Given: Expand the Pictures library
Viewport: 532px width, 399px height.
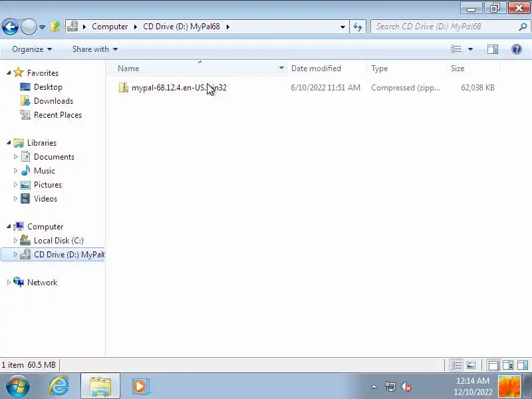Looking at the screenshot, I should [15, 184].
